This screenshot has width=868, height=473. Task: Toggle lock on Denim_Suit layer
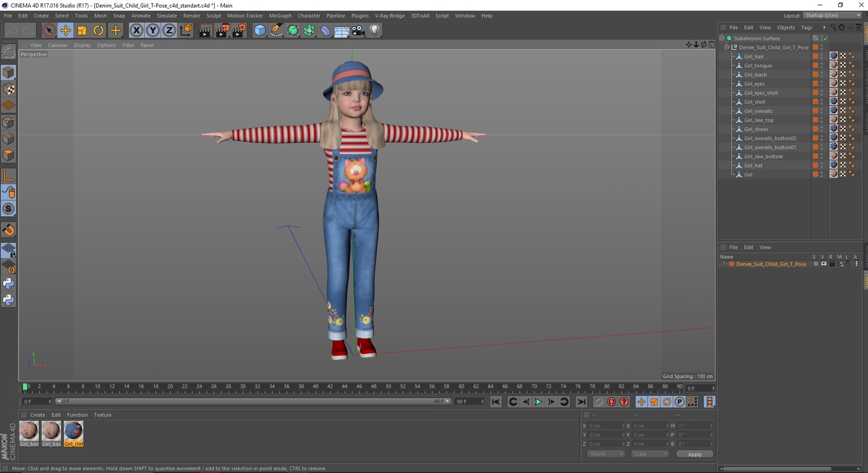tap(848, 264)
